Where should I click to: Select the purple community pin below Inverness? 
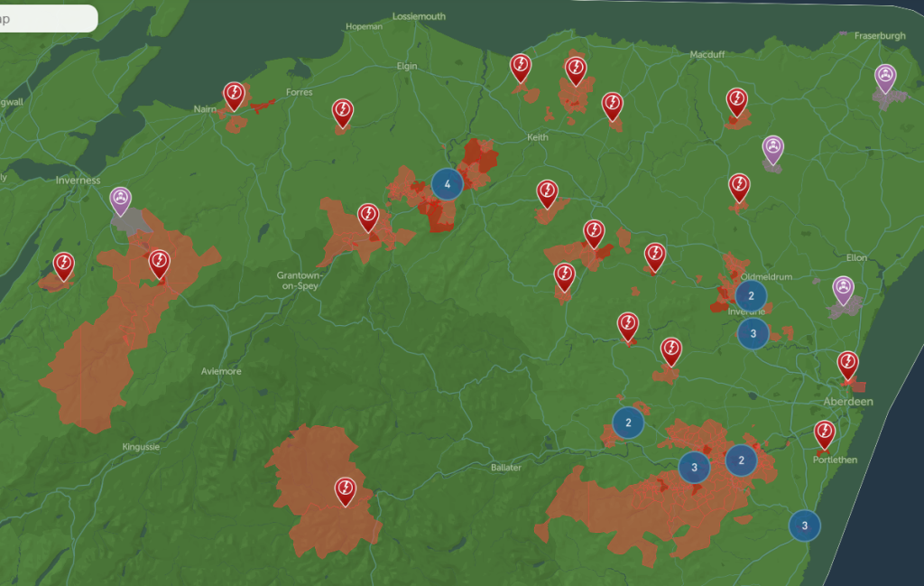[x=121, y=200]
